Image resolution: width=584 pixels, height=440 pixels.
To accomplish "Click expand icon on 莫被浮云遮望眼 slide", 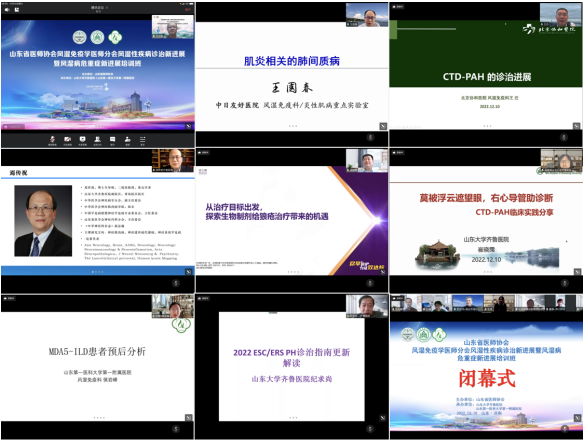I will click(577, 272).
